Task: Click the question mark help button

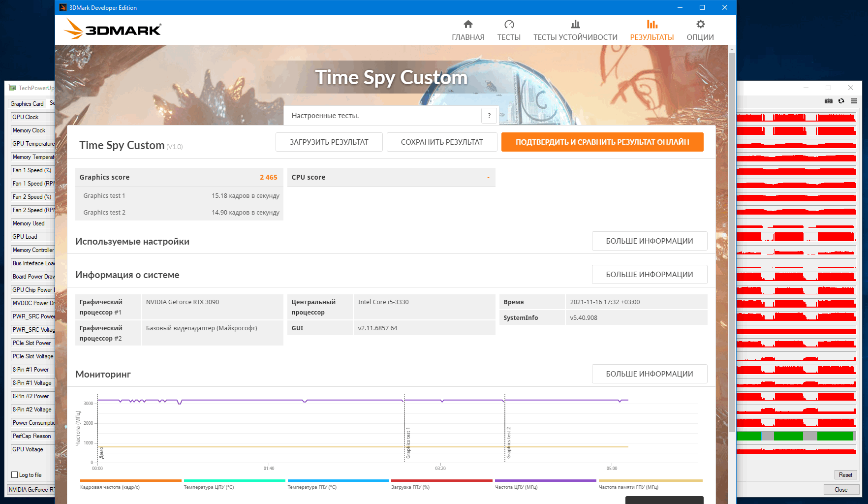Action: (x=489, y=116)
